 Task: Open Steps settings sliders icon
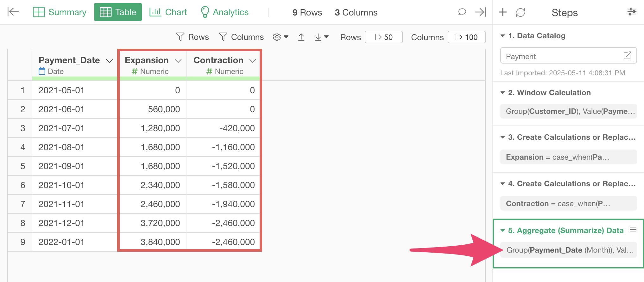(x=632, y=12)
